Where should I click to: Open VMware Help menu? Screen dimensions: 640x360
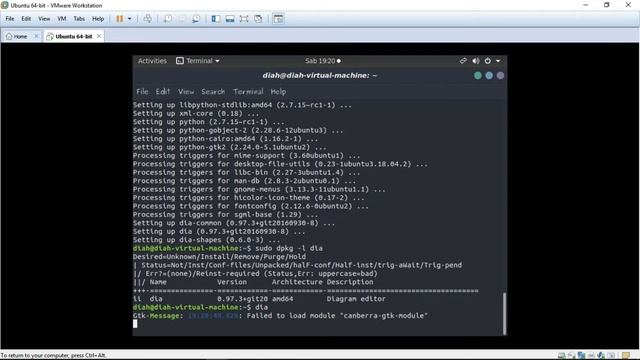coord(98,19)
